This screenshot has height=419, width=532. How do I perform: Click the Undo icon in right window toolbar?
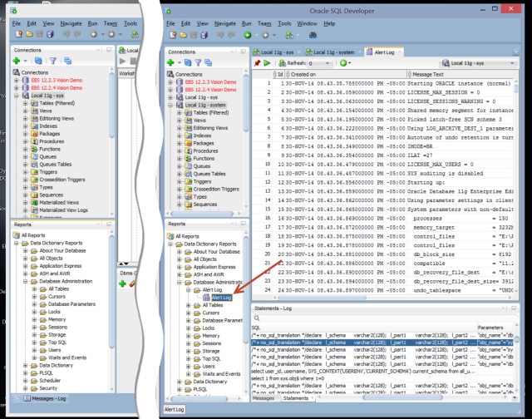tap(220, 35)
